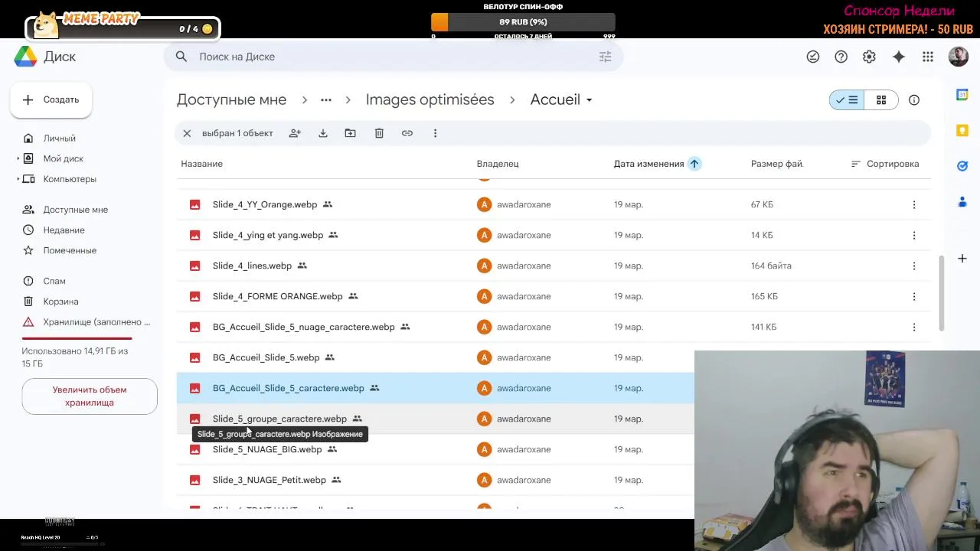Select file Slide_4_YY_Orange.webp
The image size is (980, 551).
(x=554, y=204)
